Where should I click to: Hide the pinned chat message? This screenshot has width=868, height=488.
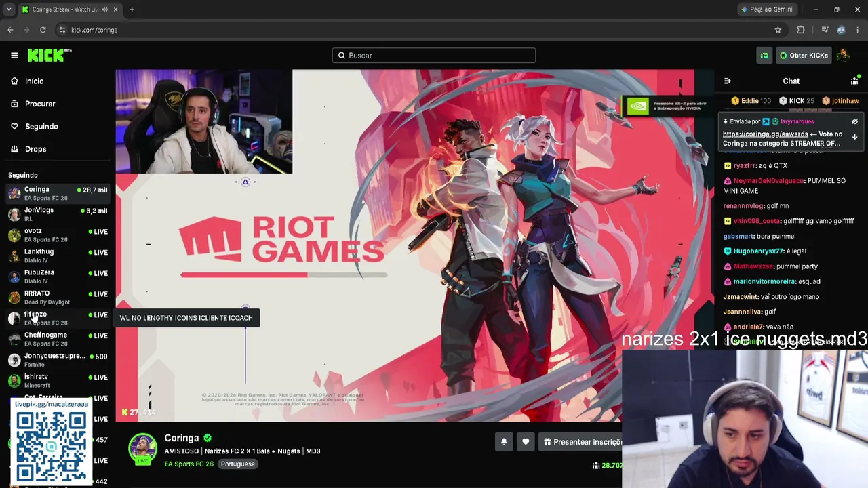(854, 122)
